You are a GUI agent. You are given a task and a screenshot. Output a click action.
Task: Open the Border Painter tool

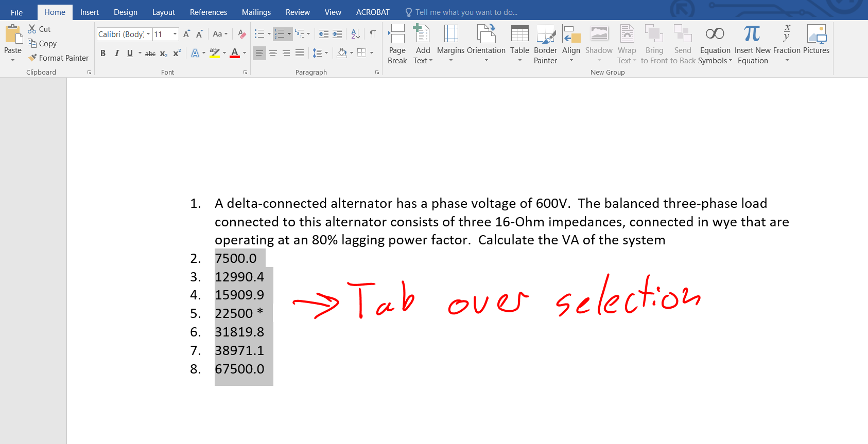tap(545, 44)
